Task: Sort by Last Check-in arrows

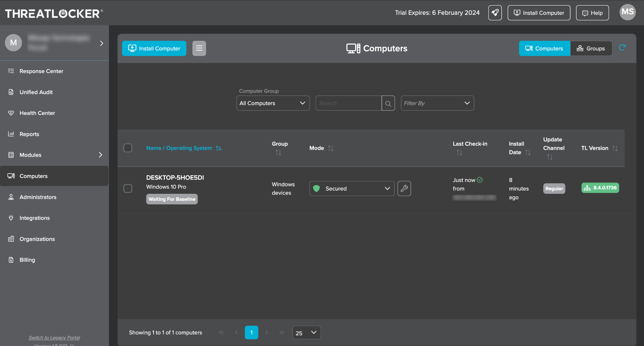Action: click(459, 153)
